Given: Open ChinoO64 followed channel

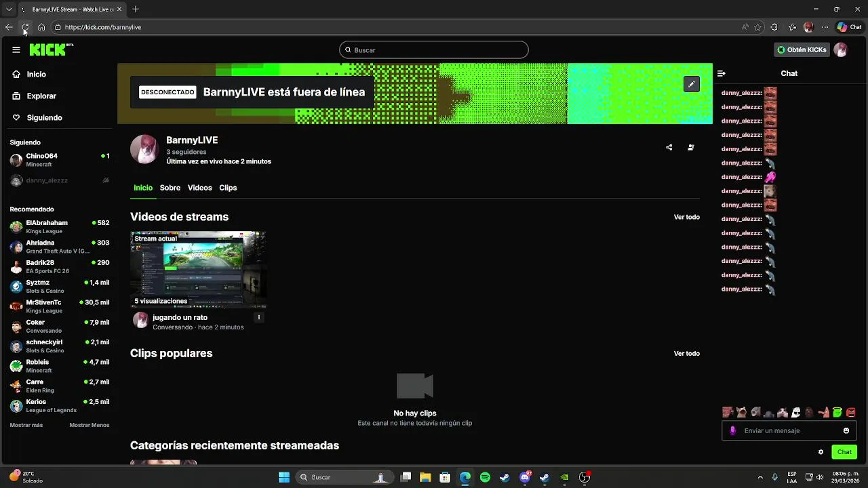Looking at the screenshot, I should point(60,160).
